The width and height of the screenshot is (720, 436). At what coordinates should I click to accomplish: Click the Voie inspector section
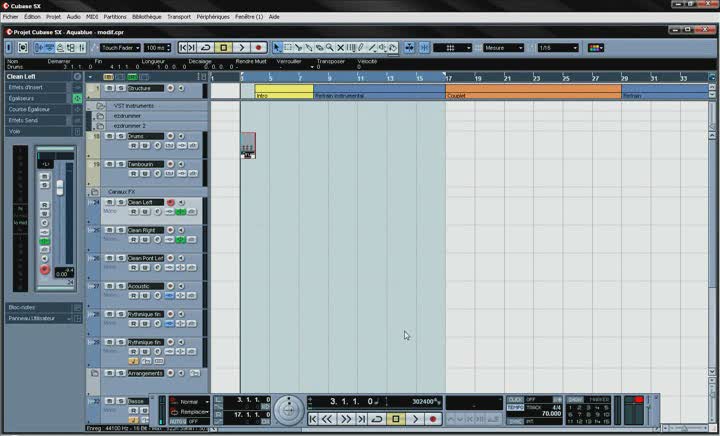[44, 131]
